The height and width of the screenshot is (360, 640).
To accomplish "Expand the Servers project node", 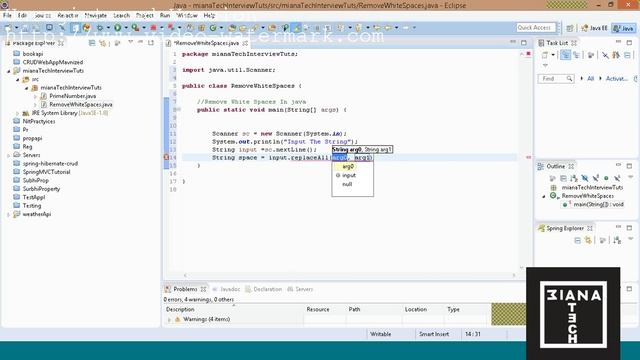I will (x=9, y=155).
